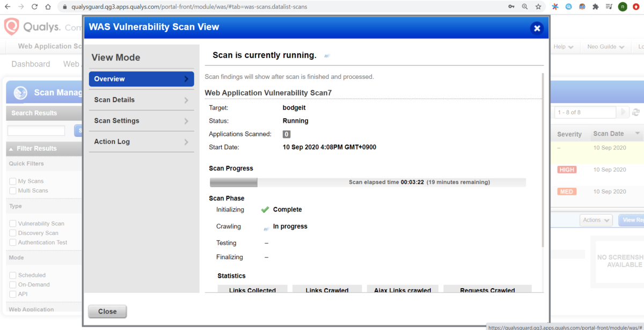Image resolution: width=644 pixels, height=330 pixels.
Task: Open the Extensions puzzle menu
Action: pyautogui.click(x=596, y=7)
